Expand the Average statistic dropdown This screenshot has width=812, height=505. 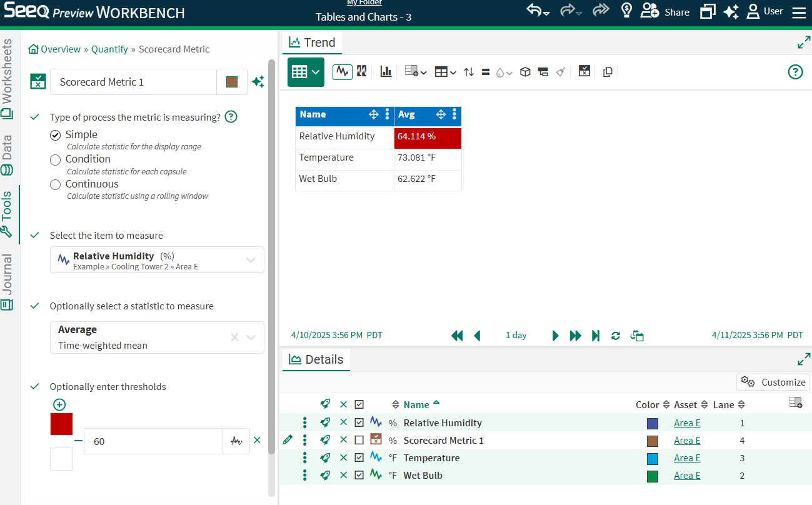tap(251, 337)
